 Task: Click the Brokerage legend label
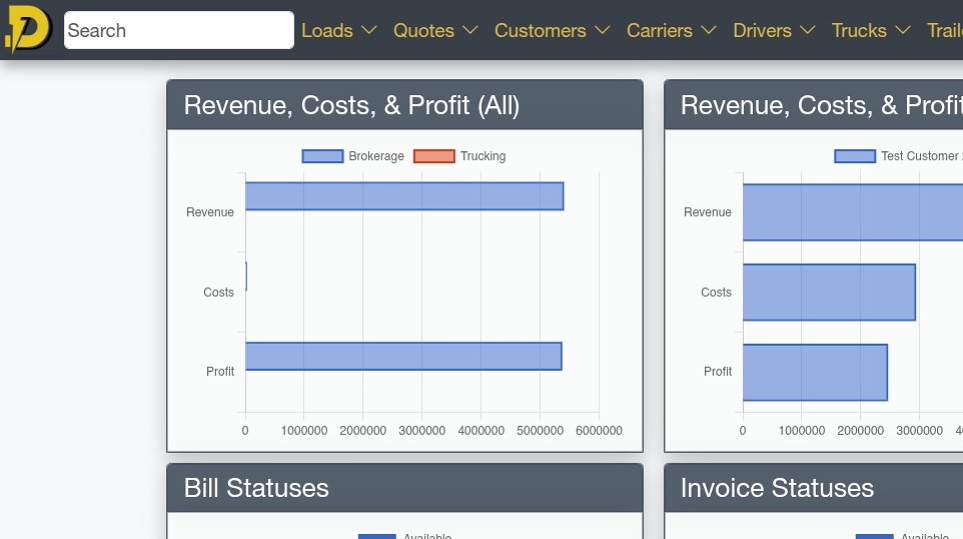click(376, 156)
